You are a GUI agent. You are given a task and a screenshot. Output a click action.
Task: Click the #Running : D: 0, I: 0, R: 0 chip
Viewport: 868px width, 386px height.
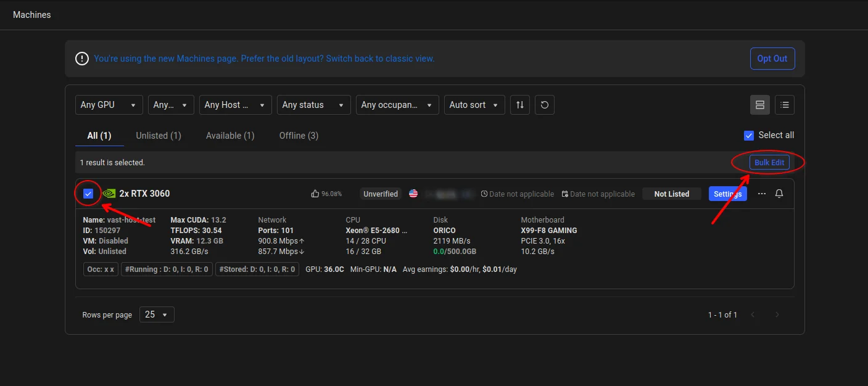(x=167, y=269)
